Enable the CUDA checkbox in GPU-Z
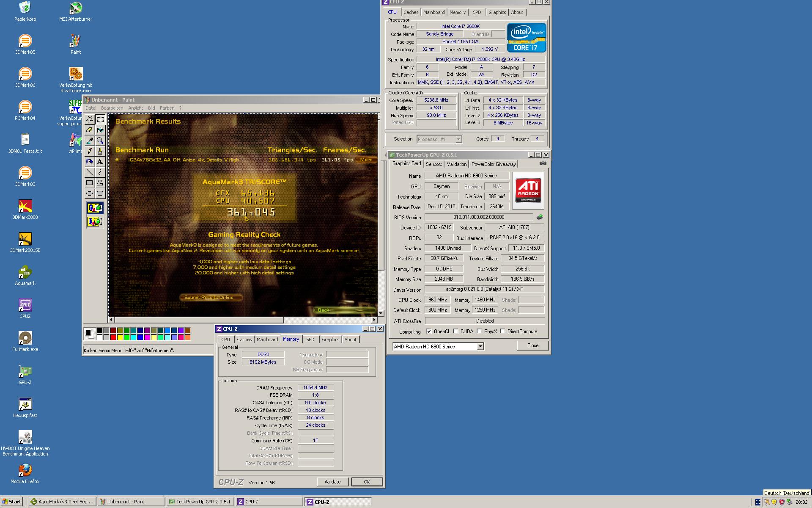 click(x=456, y=331)
